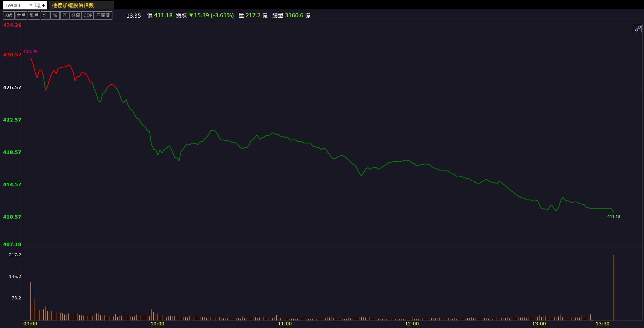Click the 10:00 time axis marker

pyautogui.click(x=158, y=324)
